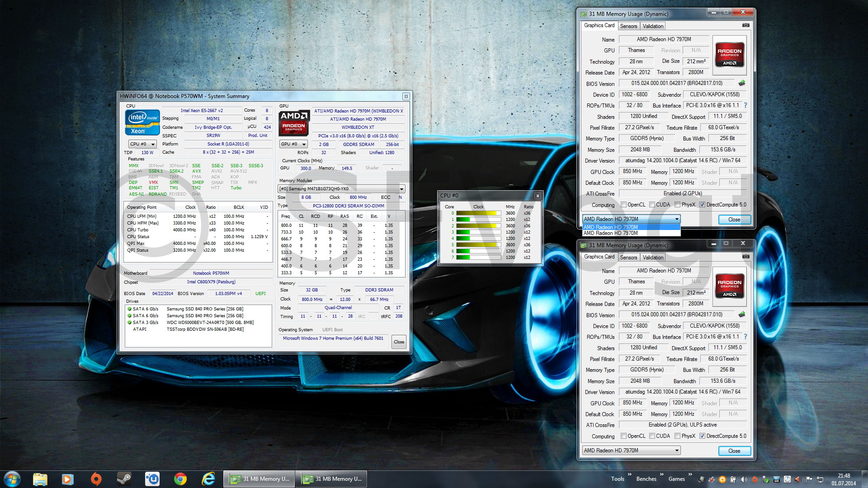868x488 pixels.
Task: Open Windows Explorer from the taskbar
Action: tap(40, 479)
